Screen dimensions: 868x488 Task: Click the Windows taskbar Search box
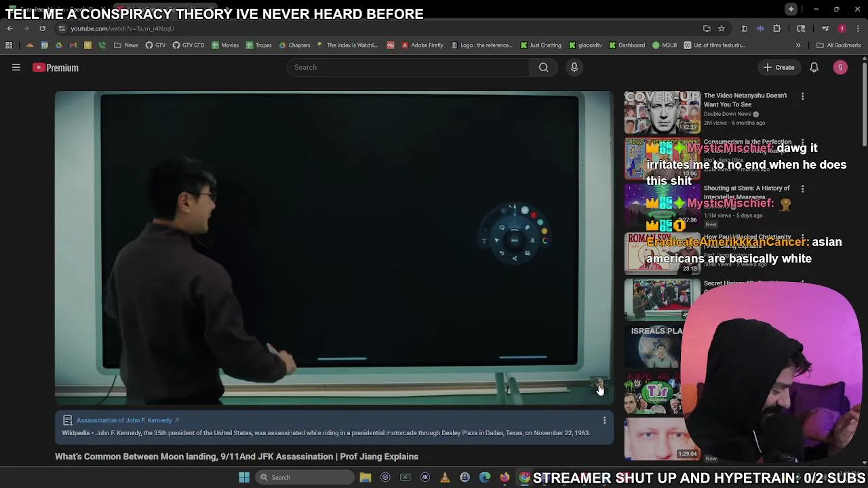pyautogui.click(x=305, y=477)
